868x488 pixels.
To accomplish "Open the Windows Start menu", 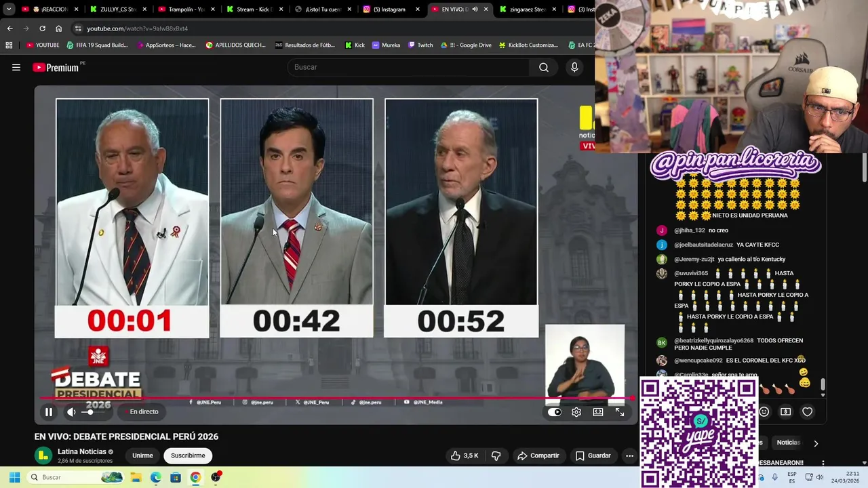I will pyautogui.click(x=14, y=477).
